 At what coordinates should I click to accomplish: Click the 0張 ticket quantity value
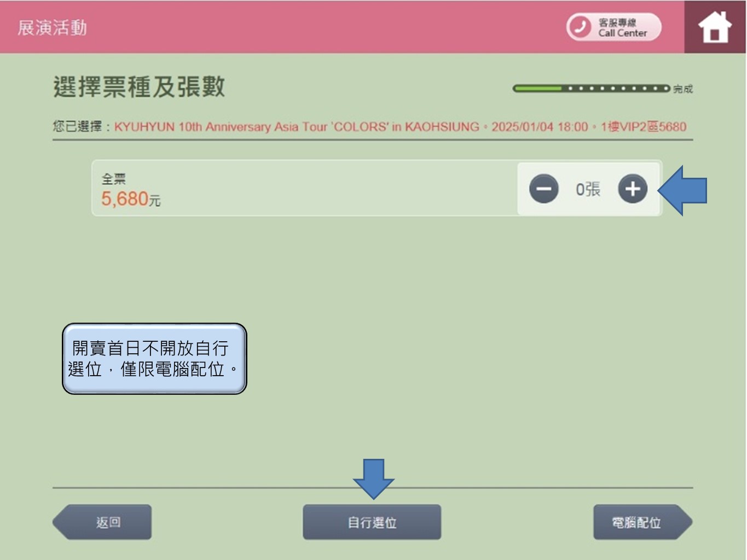[588, 189]
